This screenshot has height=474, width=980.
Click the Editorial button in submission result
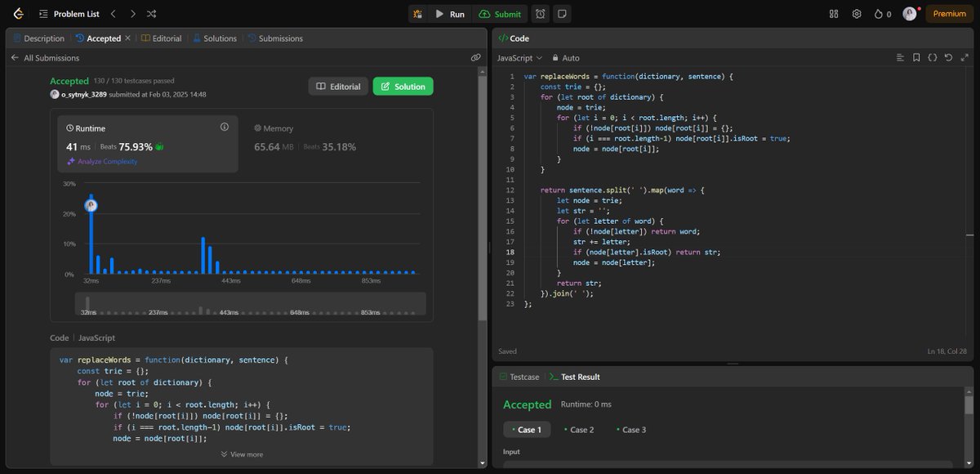click(x=338, y=86)
